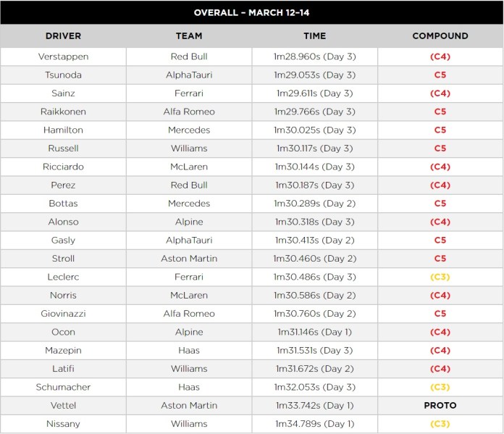Screen dimensions: 504x434
Task: Select Leclerc's yellow (C3) compound
Action: 440,277
